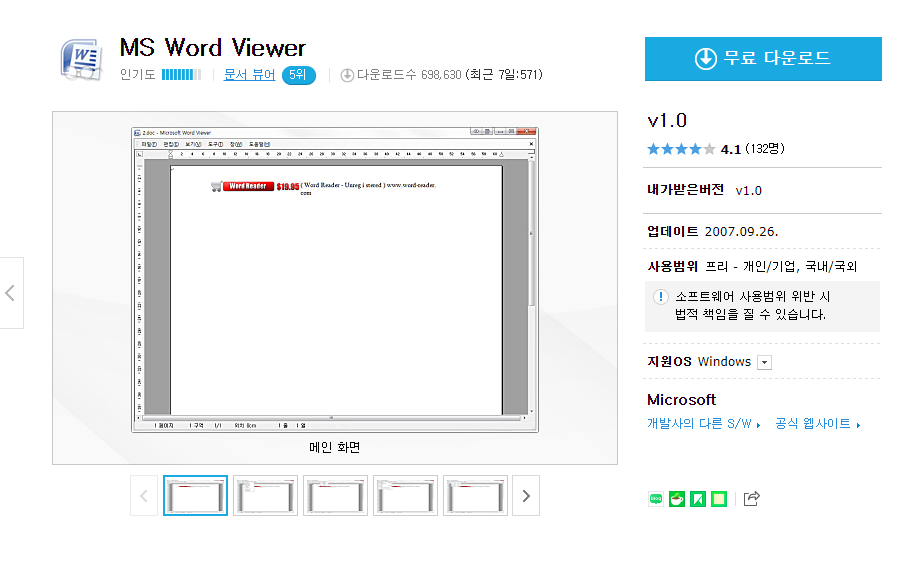910x568 pixels.
Task: Select the first screenshot thumbnail
Action: 195,495
